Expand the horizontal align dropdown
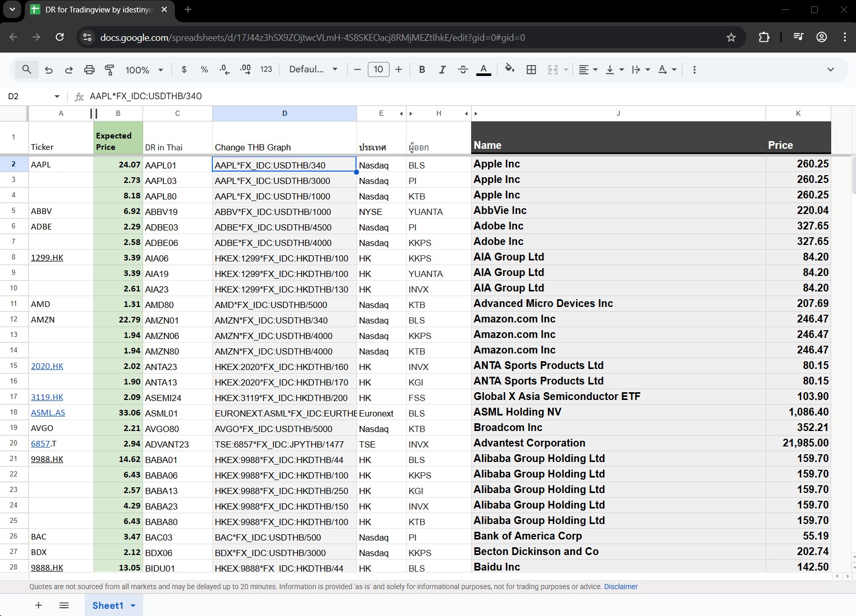Screen dimensions: 856x616 (588, 70)
